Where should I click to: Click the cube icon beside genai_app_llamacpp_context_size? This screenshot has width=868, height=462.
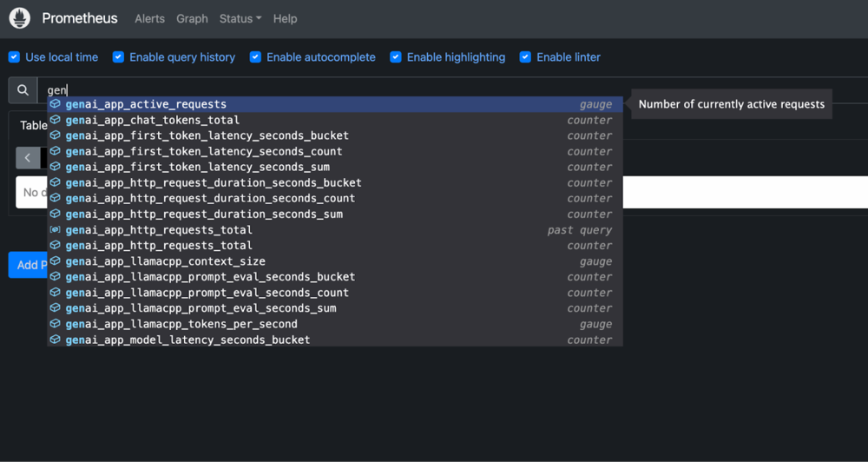coord(56,261)
